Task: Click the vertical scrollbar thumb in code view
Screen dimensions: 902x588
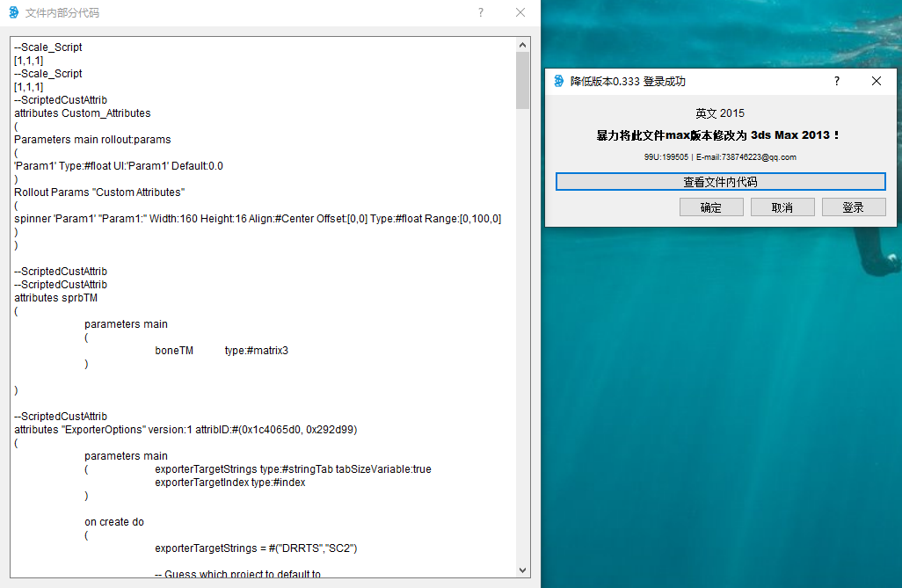Action: tap(522, 80)
